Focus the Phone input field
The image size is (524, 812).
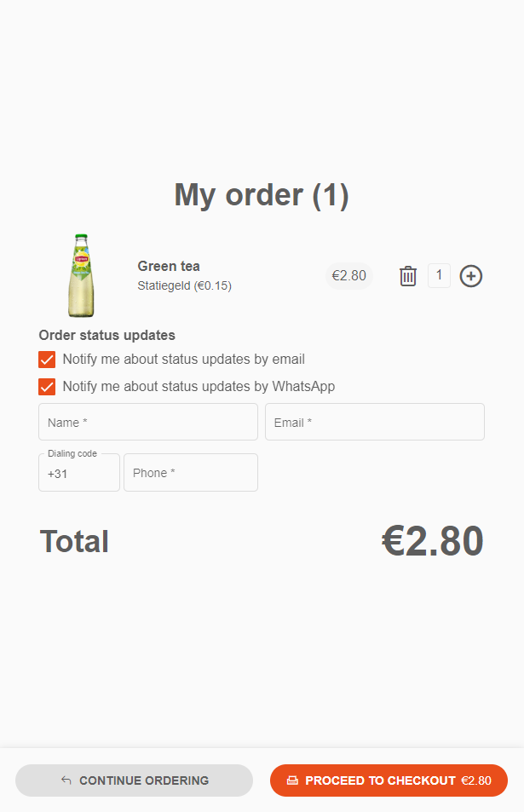click(191, 473)
